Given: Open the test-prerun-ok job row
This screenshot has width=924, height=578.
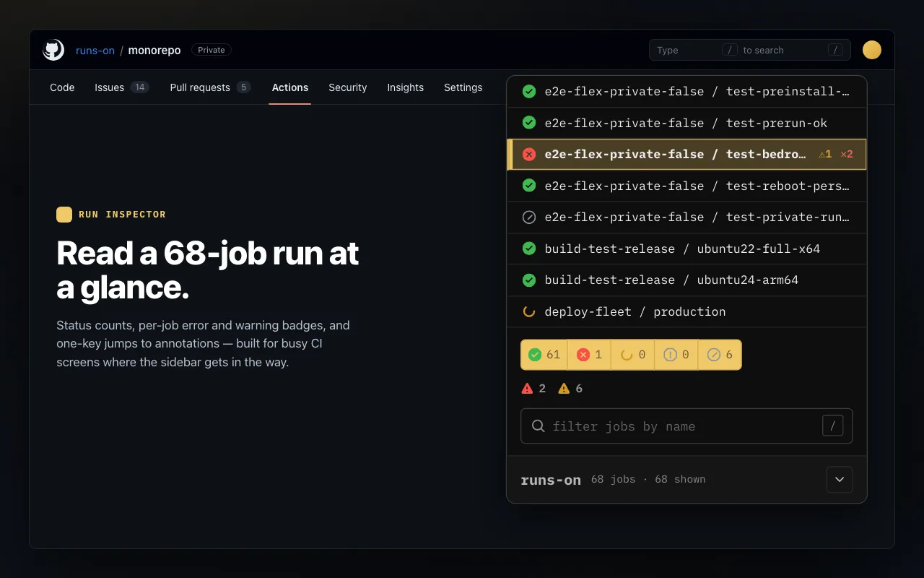Looking at the screenshot, I should [x=687, y=123].
